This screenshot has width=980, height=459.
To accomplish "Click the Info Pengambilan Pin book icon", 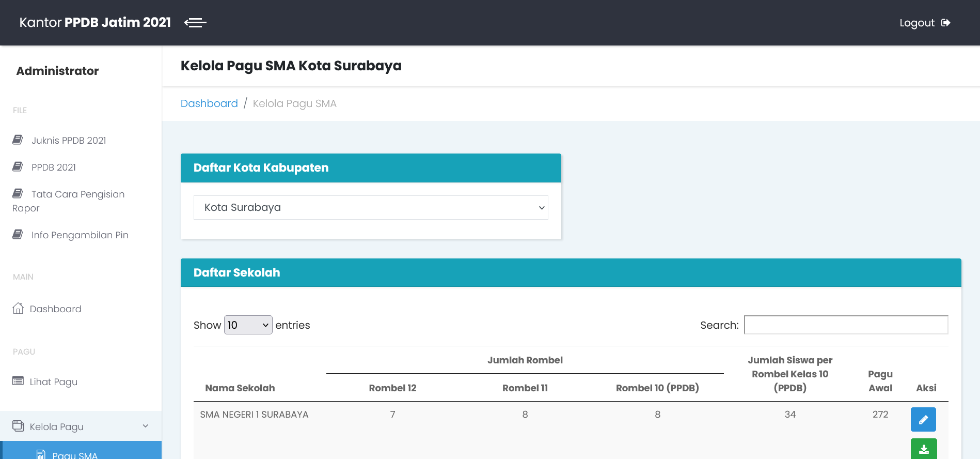I will [x=18, y=235].
